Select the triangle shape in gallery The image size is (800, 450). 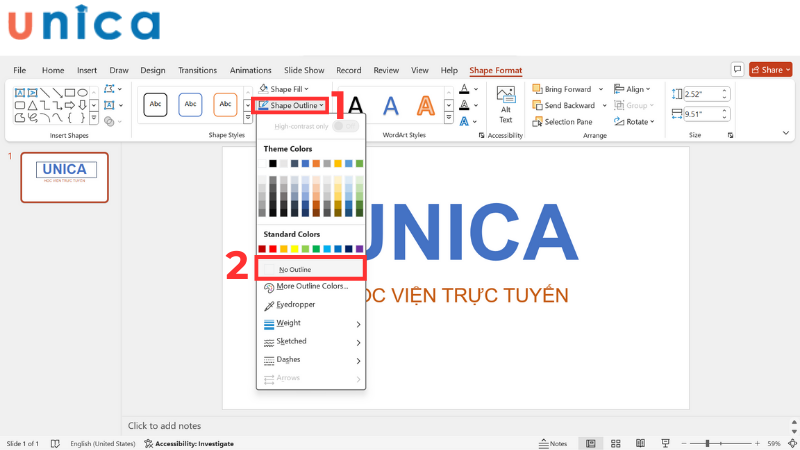pos(32,106)
